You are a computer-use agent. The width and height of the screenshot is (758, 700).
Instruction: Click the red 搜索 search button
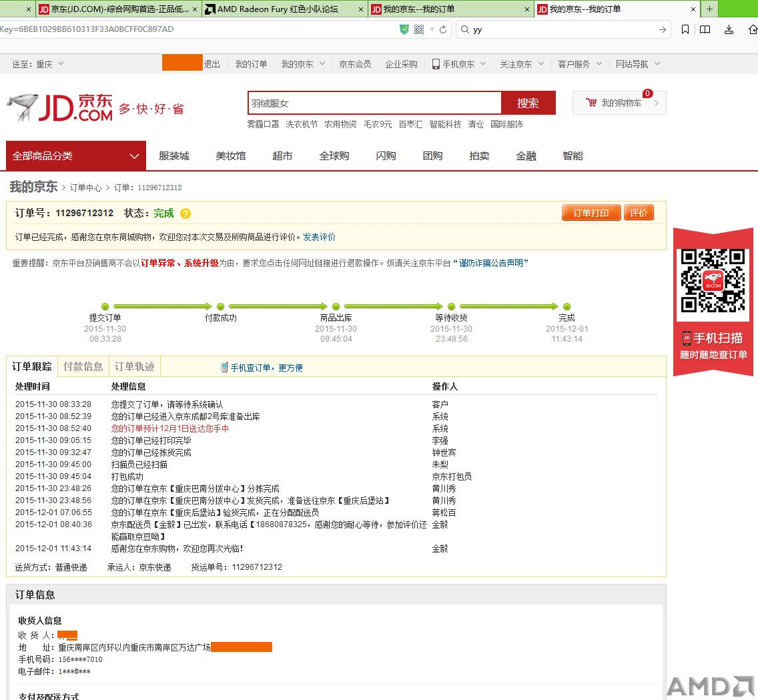tap(528, 103)
